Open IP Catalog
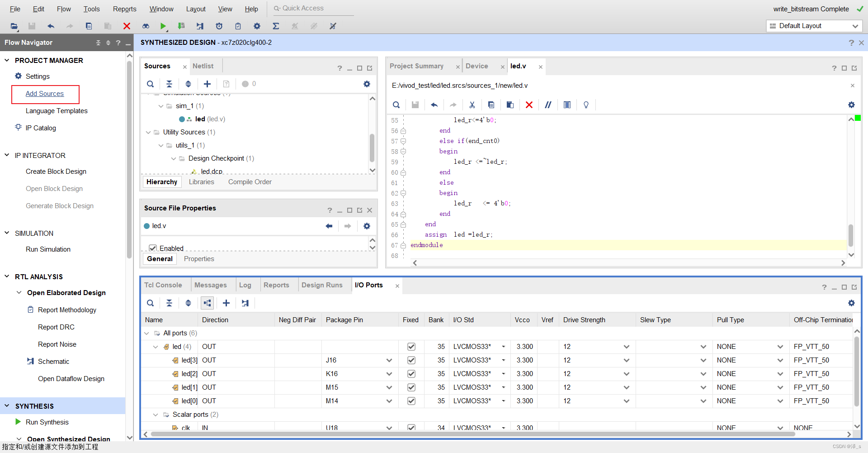The width and height of the screenshot is (868, 453). click(41, 128)
